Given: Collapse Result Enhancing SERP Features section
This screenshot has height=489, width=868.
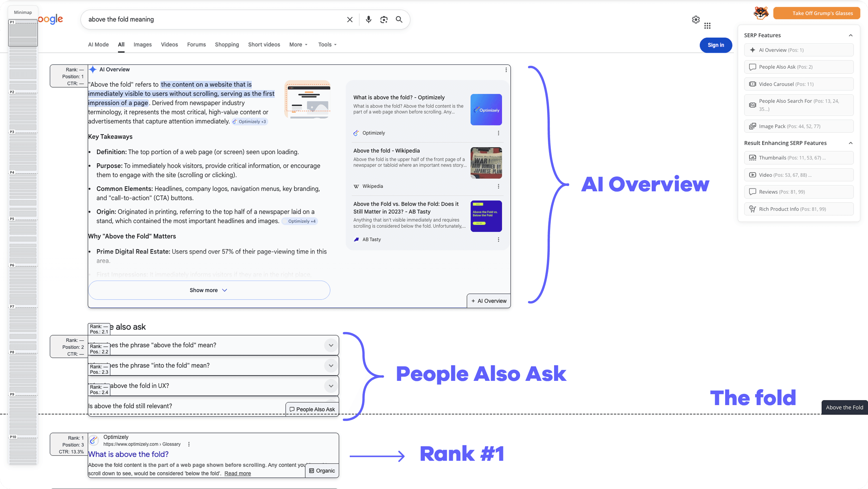Looking at the screenshot, I should [x=851, y=143].
